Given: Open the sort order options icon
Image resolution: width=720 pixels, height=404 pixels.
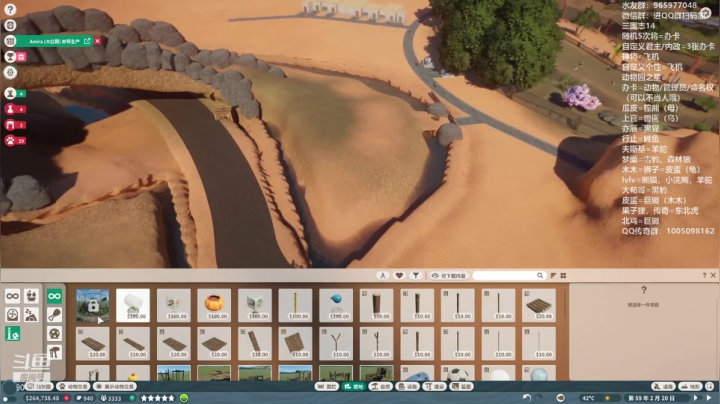Looking at the screenshot, I should [x=553, y=275].
